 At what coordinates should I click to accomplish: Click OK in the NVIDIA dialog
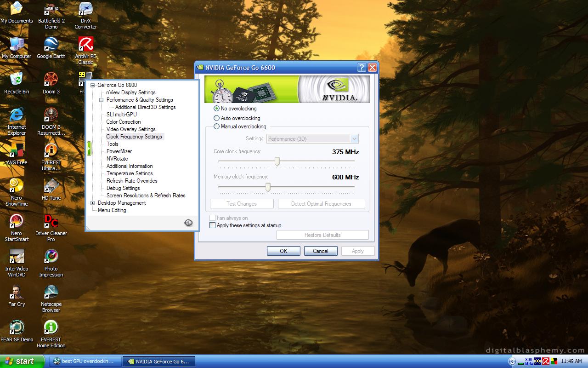click(x=283, y=251)
